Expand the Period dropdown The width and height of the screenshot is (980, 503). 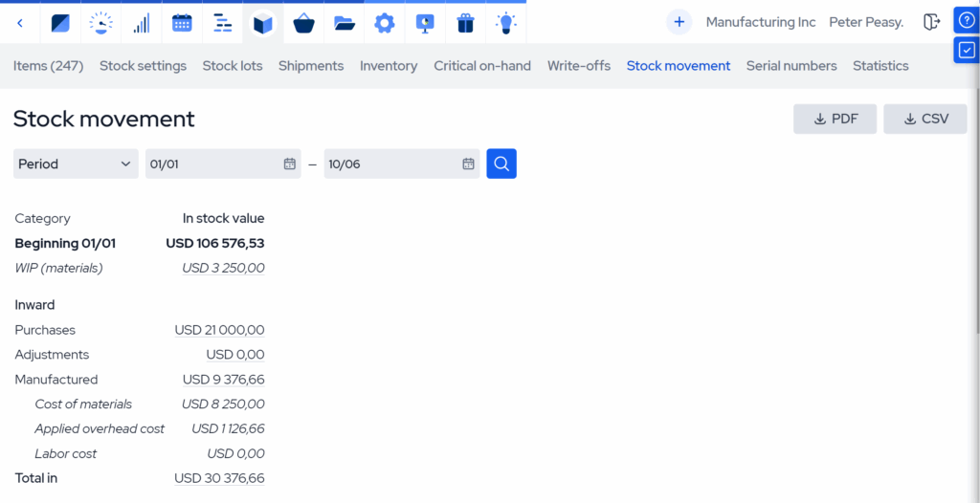click(76, 164)
